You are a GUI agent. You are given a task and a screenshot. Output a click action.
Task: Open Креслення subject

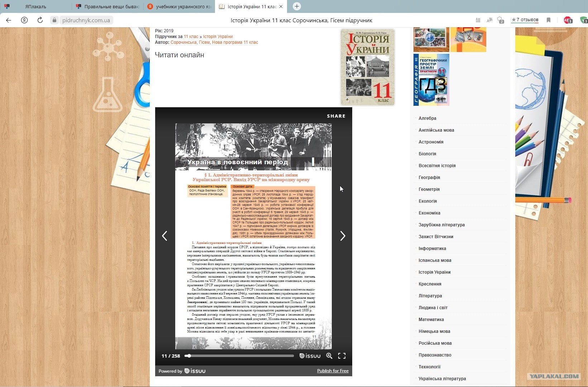[x=430, y=284]
